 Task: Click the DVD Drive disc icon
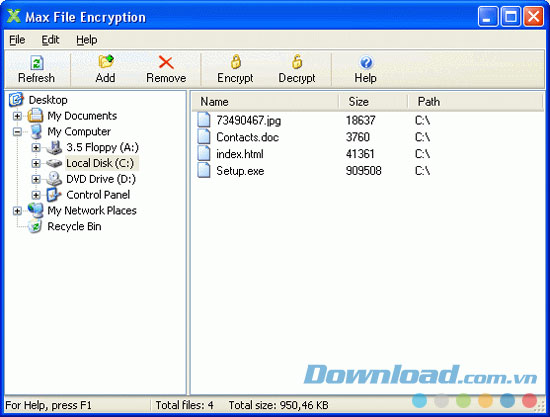tap(54, 179)
